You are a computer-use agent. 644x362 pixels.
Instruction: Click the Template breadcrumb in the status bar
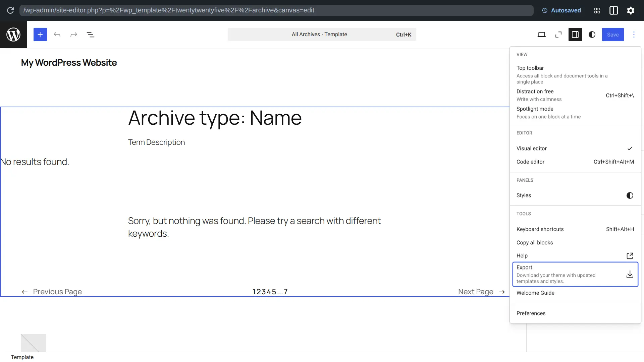point(22,357)
